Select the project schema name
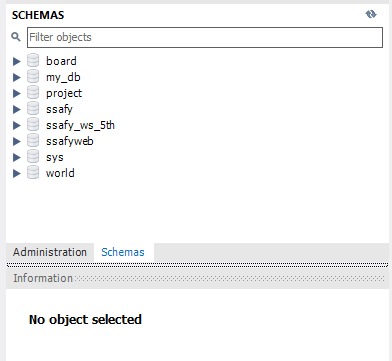This screenshot has width=392, height=361. click(64, 93)
